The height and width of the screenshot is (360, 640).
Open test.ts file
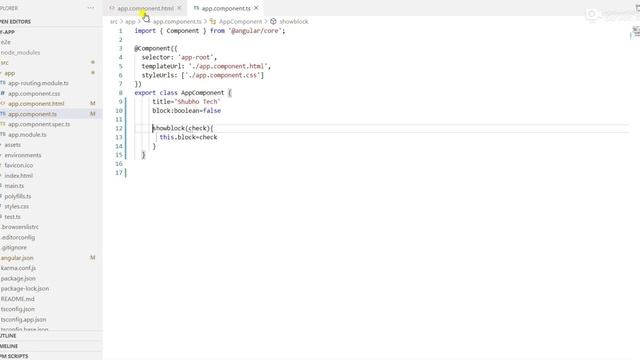13,217
